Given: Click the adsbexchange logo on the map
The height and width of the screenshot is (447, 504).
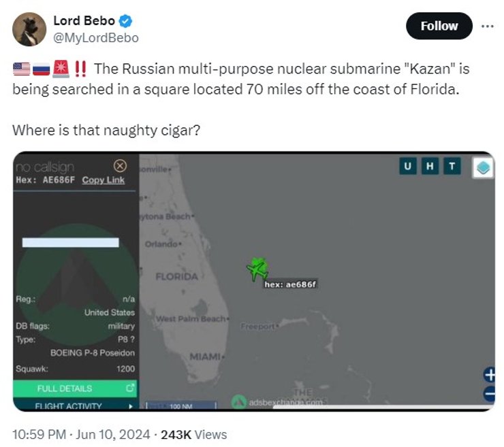Looking at the screenshot, I should point(238,402).
